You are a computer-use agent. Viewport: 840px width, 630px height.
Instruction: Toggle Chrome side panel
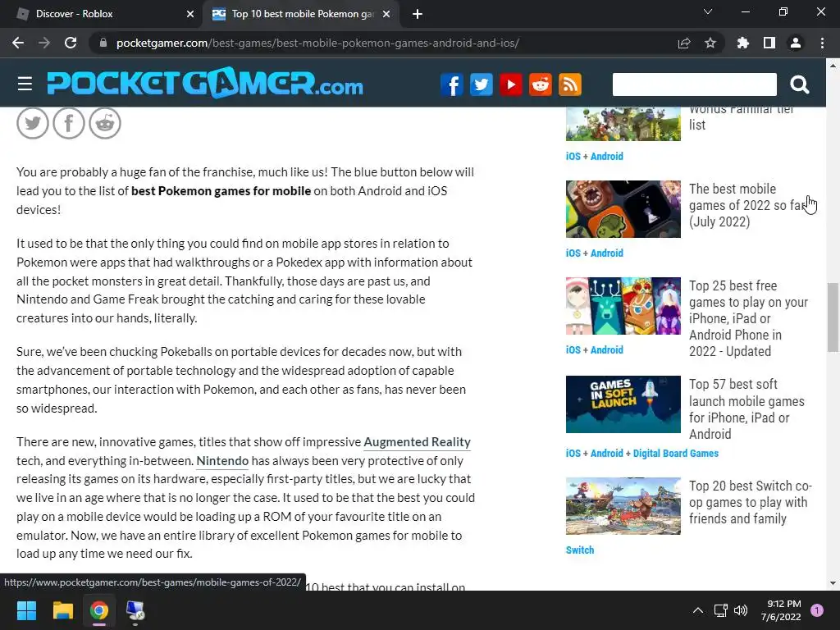[769, 43]
